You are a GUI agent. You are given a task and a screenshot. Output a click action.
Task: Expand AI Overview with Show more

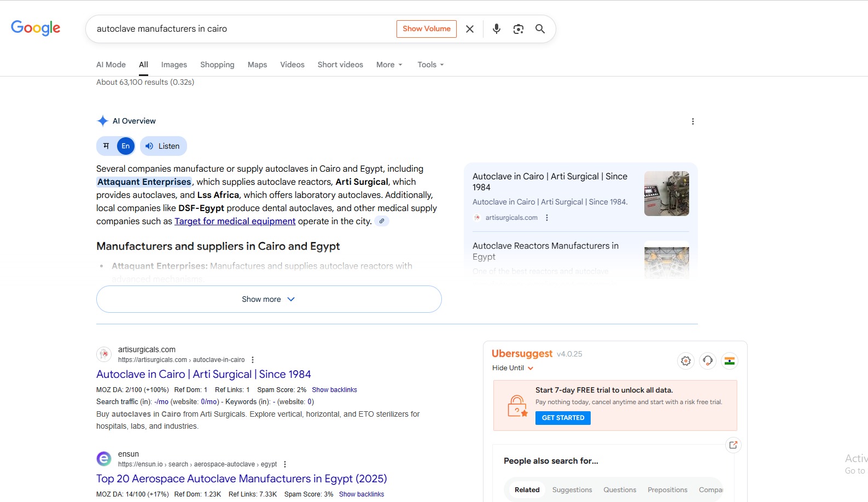click(x=269, y=299)
